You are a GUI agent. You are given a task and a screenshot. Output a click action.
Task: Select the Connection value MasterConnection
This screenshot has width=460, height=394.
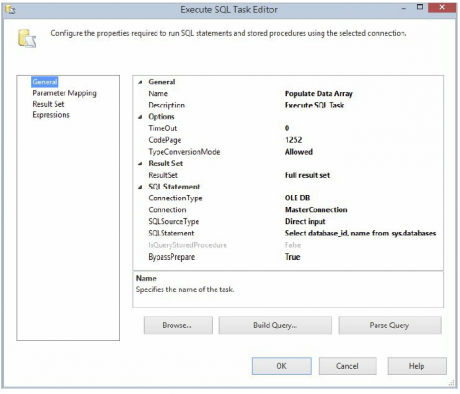click(x=316, y=210)
